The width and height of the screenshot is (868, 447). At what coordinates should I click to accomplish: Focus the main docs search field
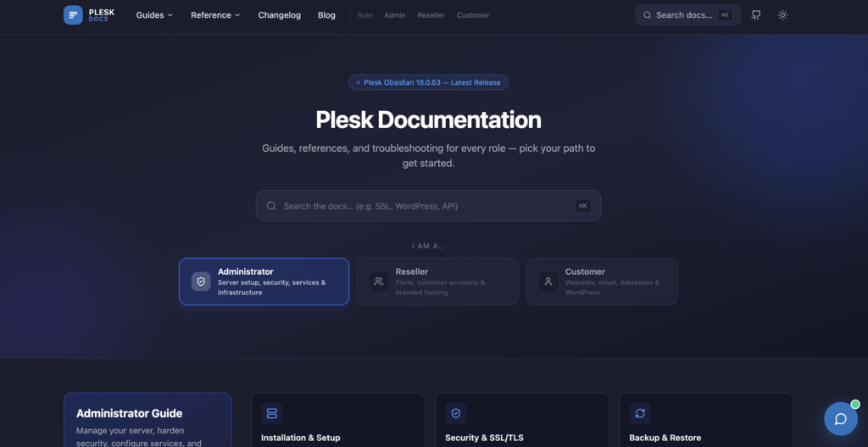pyautogui.click(x=428, y=206)
